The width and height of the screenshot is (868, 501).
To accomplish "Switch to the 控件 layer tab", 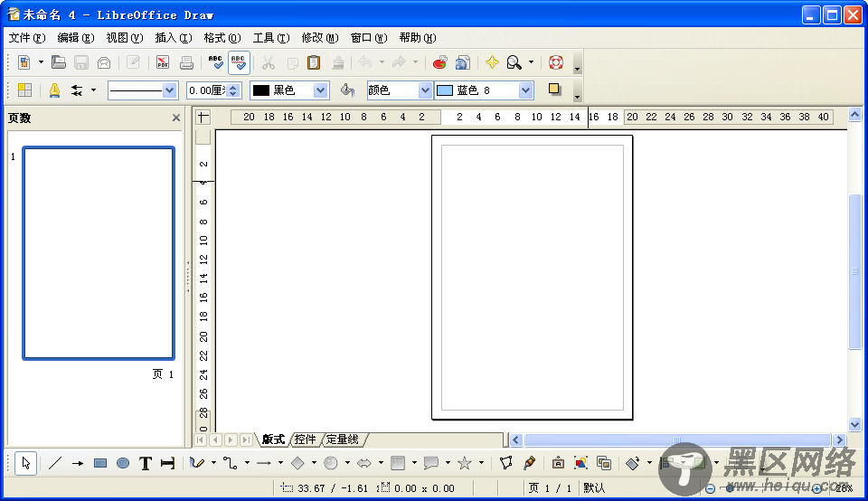I will point(305,440).
